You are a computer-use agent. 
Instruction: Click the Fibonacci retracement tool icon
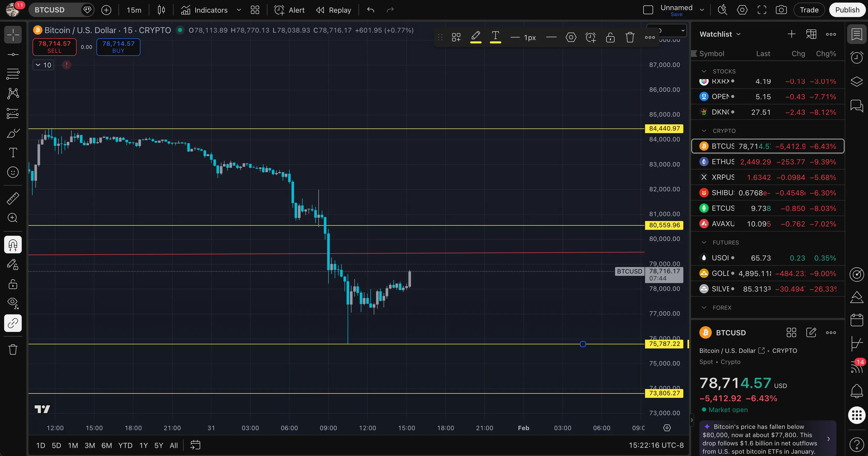[x=13, y=74]
